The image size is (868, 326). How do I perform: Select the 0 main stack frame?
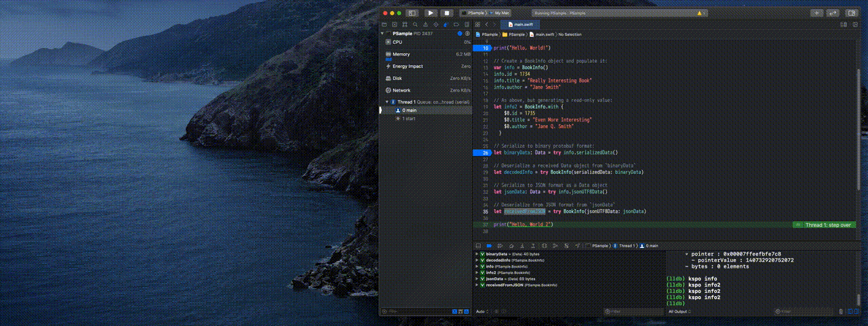(409, 110)
